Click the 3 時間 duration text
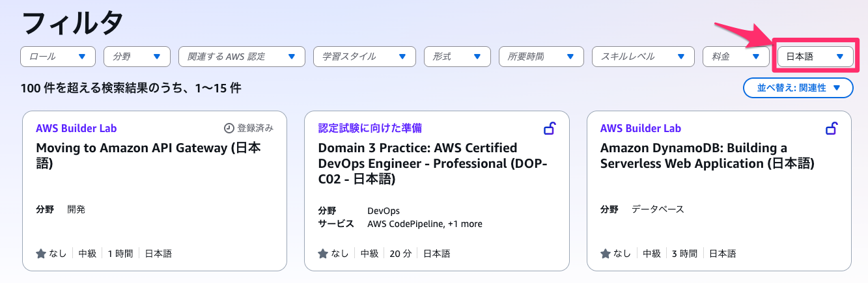The height and width of the screenshot is (283, 868). 685,253
